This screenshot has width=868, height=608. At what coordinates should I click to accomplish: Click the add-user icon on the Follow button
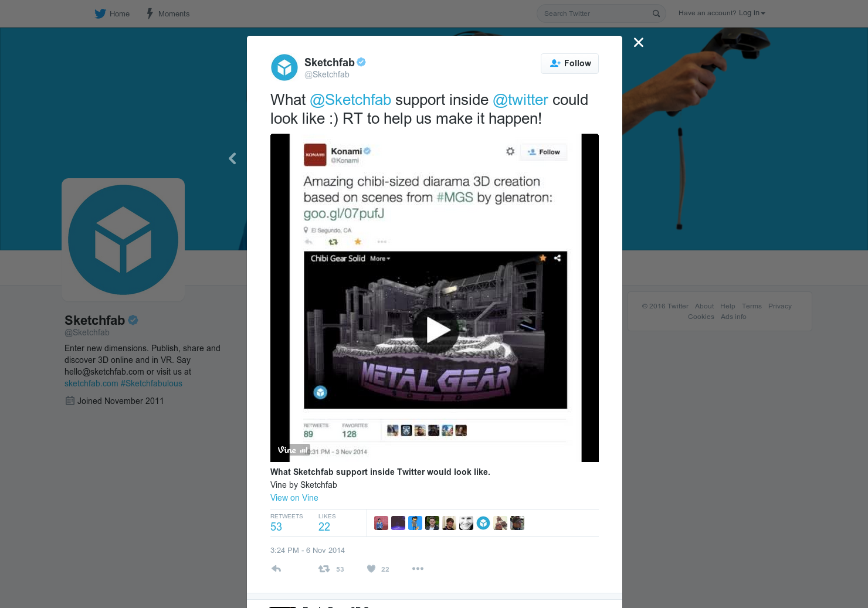pos(555,63)
